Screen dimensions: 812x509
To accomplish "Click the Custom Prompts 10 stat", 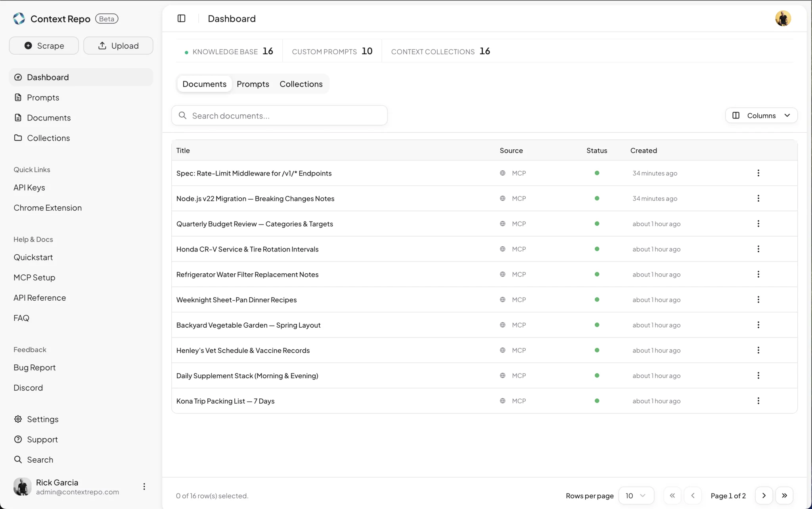I will click(x=332, y=51).
